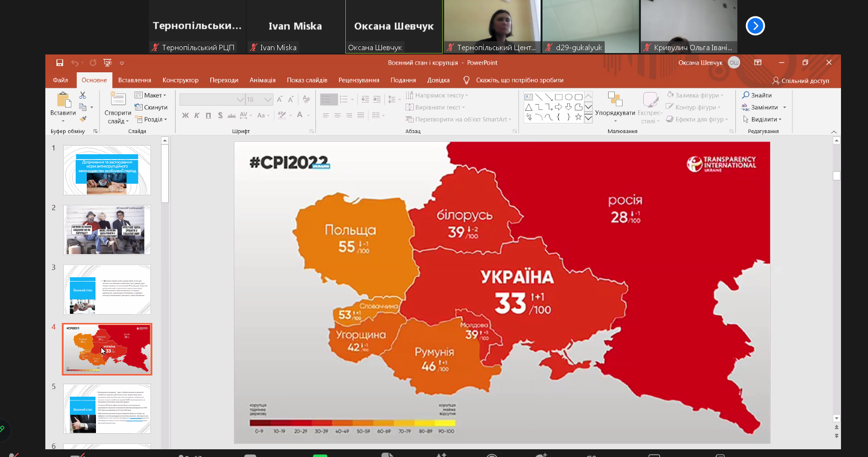The image size is (868, 457).
Task: Open text highlight color picker
Action: pyautogui.click(x=284, y=115)
